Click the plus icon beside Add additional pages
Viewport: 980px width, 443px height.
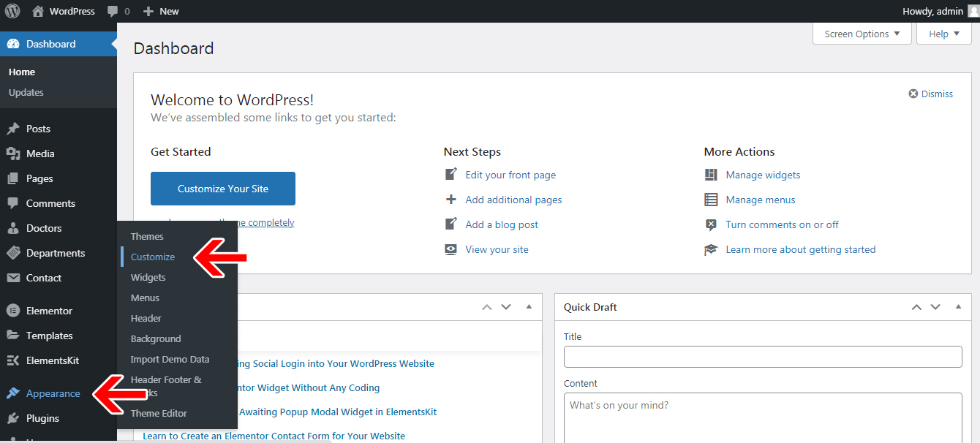tap(451, 200)
